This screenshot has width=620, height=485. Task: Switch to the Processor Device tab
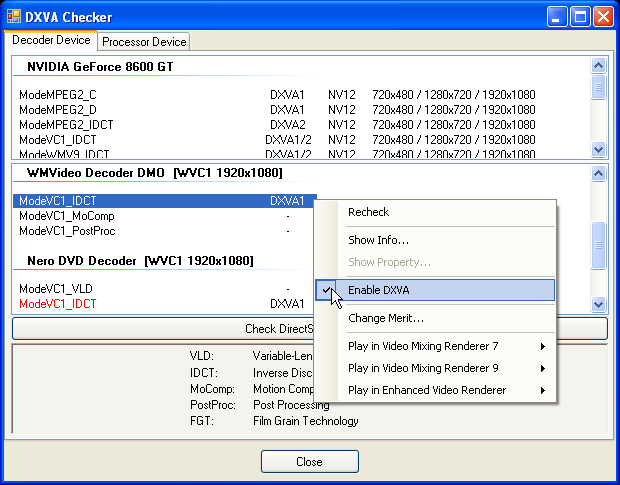tap(144, 42)
